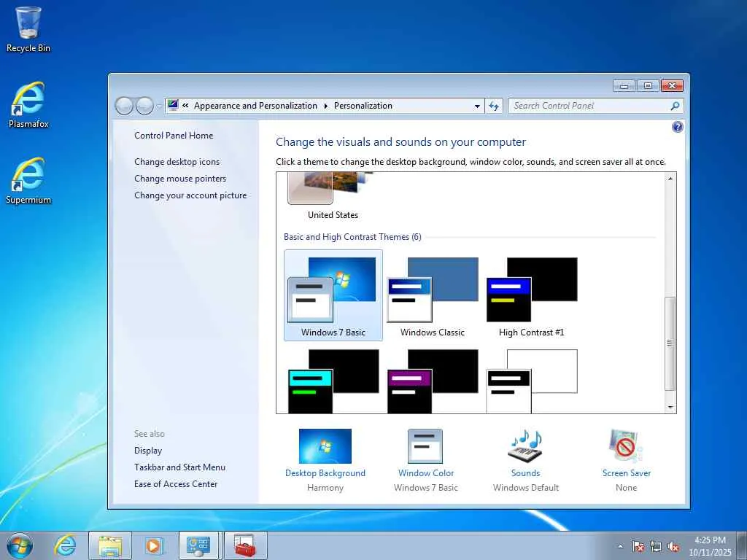This screenshot has height=560, width=747.
Task: Select the United States theme
Action: (x=333, y=198)
